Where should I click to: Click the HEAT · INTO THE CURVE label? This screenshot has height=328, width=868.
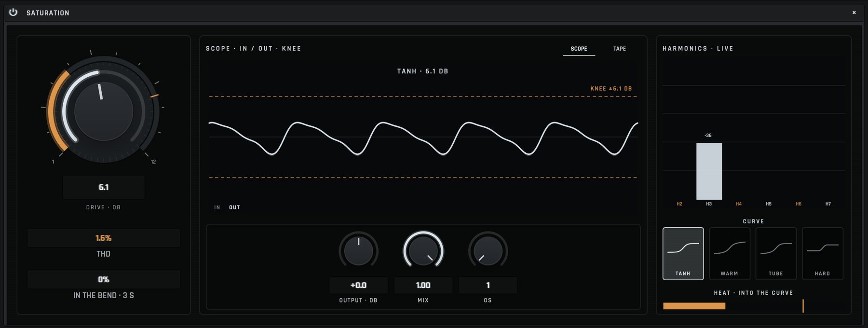[x=753, y=293]
